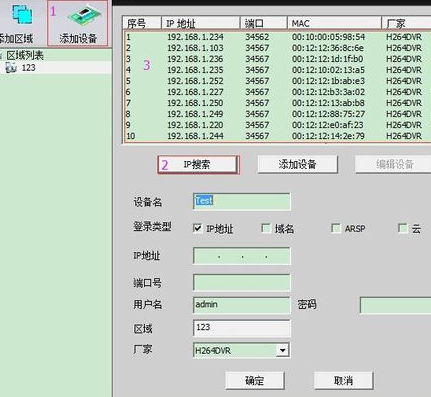This screenshot has width=431, height=397.
Task: Select device row 192.168.1.227
Action: tap(277, 92)
